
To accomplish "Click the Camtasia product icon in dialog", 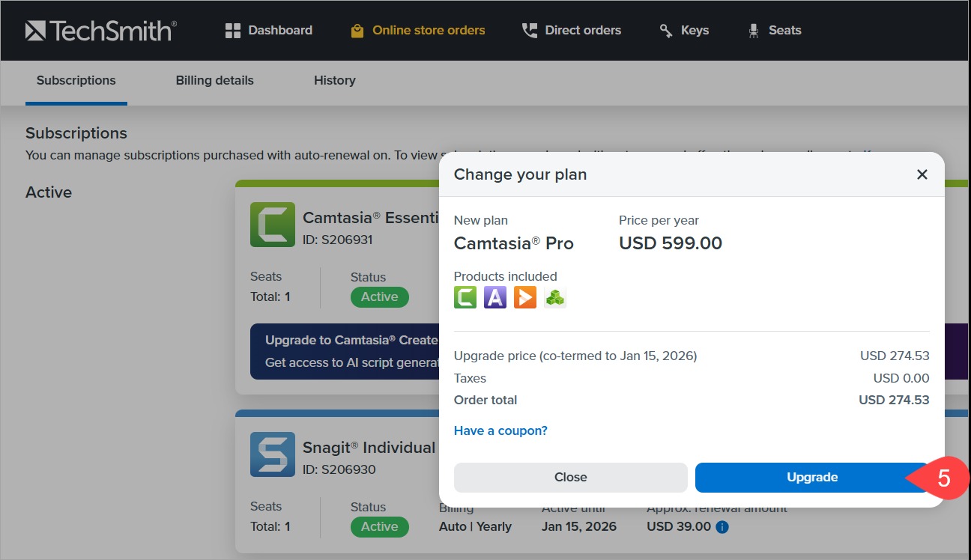I will (x=465, y=297).
